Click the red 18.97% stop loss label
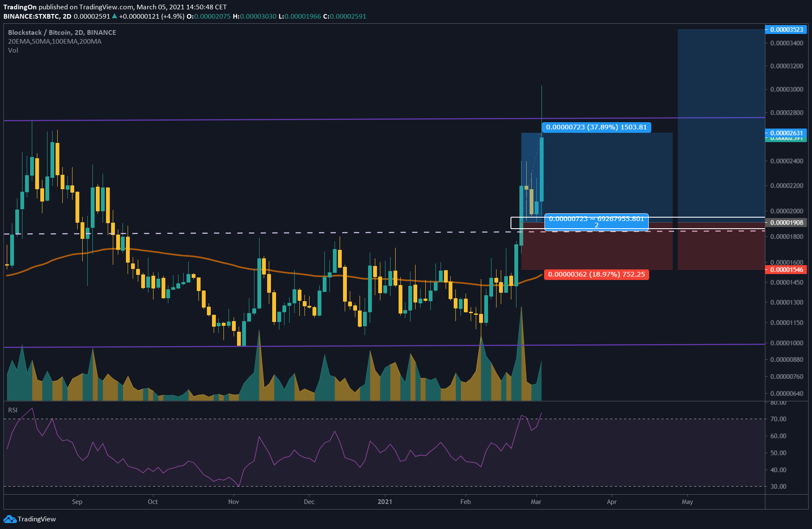The image size is (812, 529). tap(596, 274)
